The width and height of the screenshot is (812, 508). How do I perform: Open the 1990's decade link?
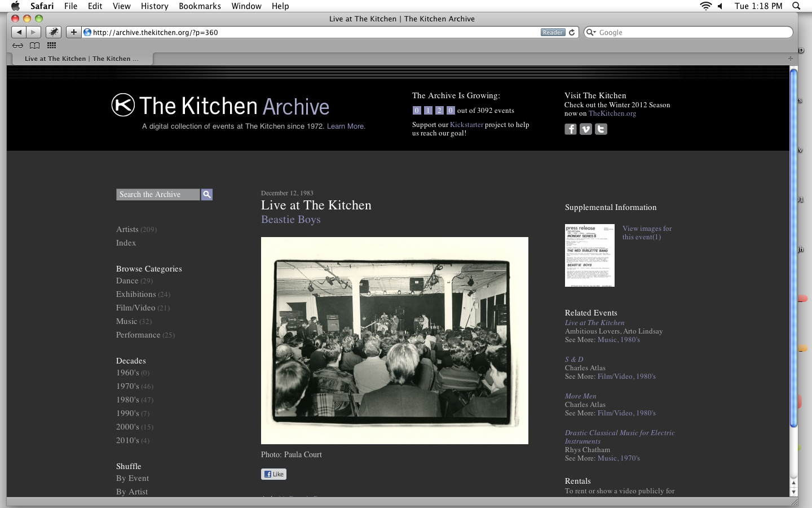click(127, 413)
